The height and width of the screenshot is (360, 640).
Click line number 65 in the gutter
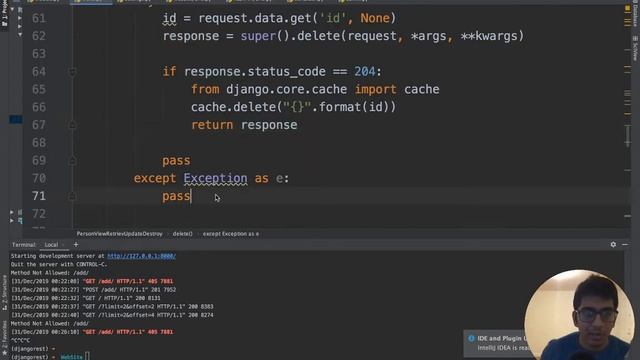(x=39, y=89)
